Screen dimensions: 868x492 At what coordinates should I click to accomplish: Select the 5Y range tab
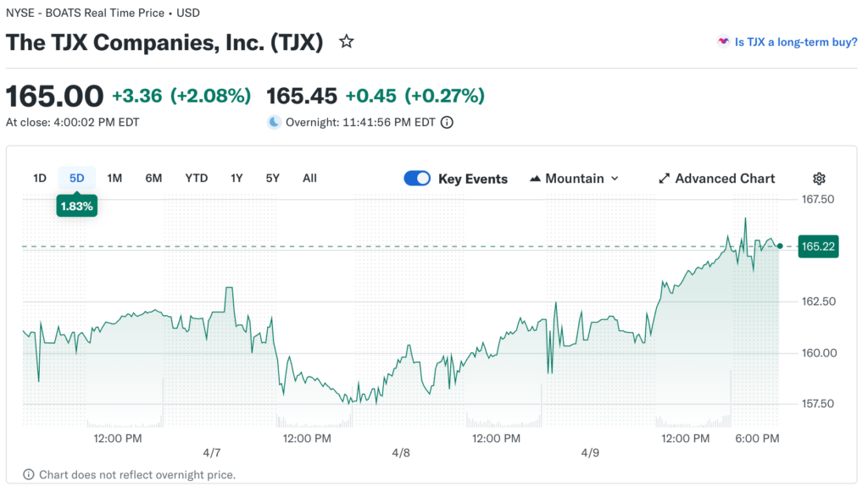[272, 178]
